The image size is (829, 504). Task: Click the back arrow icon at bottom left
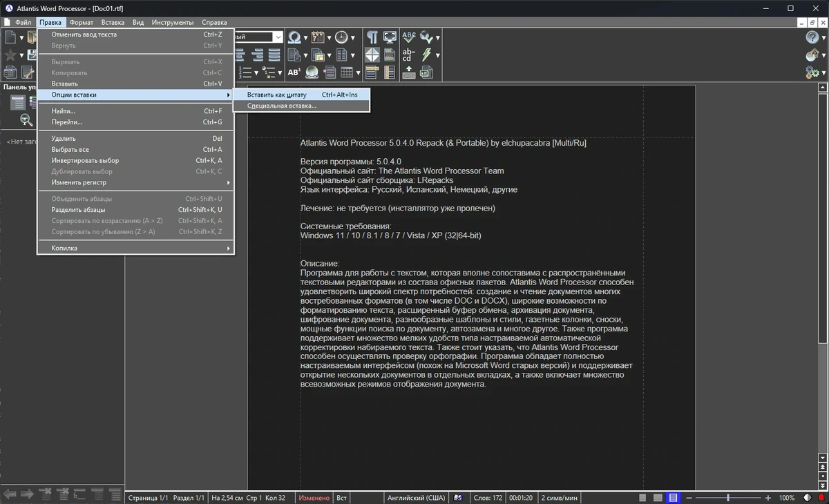(10, 494)
